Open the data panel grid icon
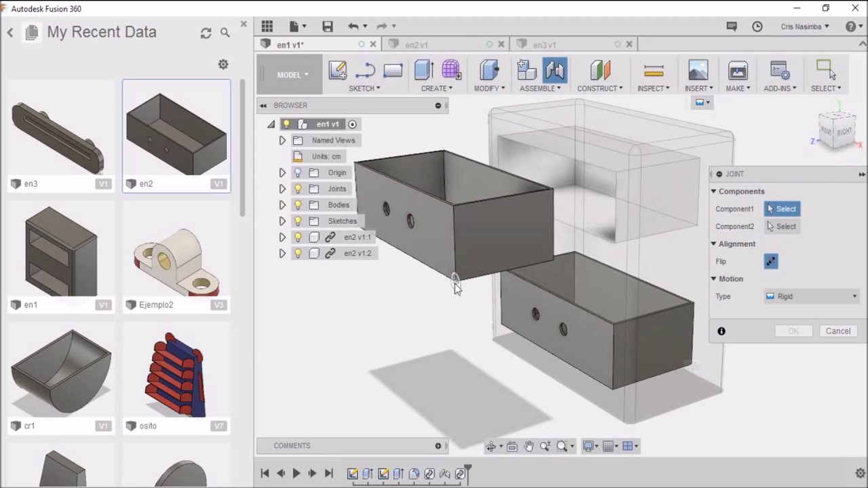This screenshot has width=868, height=488. [x=267, y=26]
